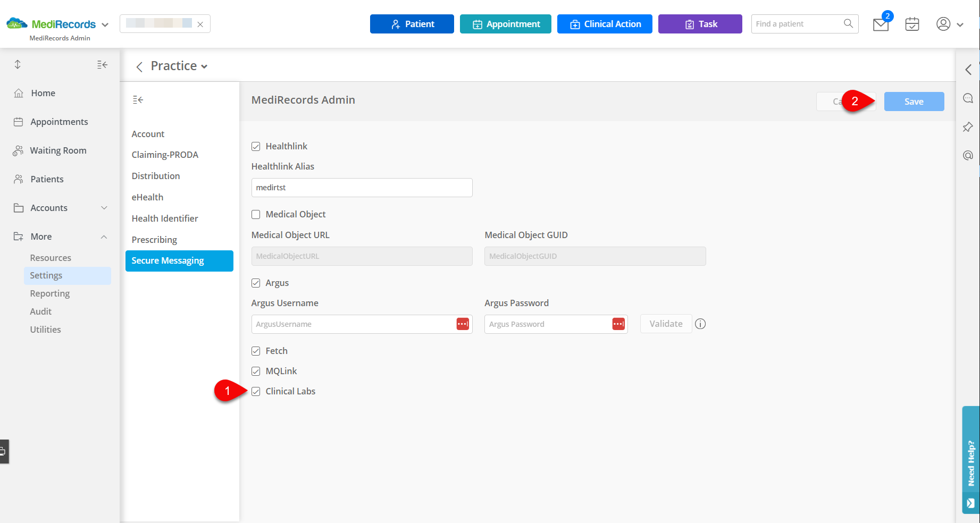Click the Validate button
Image resolution: width=980 pixels, height=523 pixels.
(666, 324)
